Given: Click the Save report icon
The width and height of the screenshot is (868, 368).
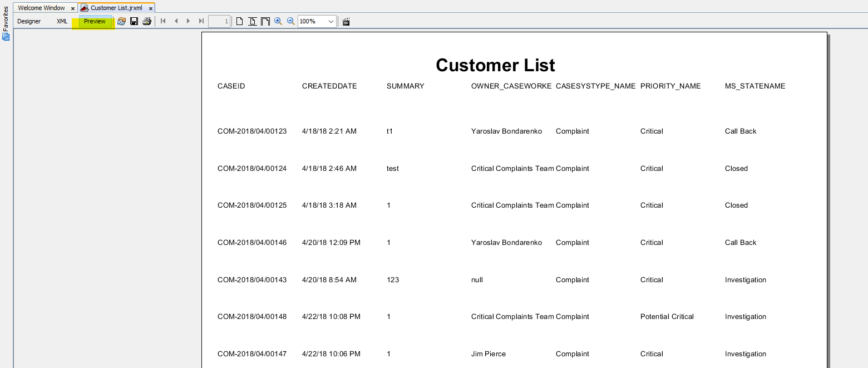Looking at the screenshot, I should pos(134,21).
